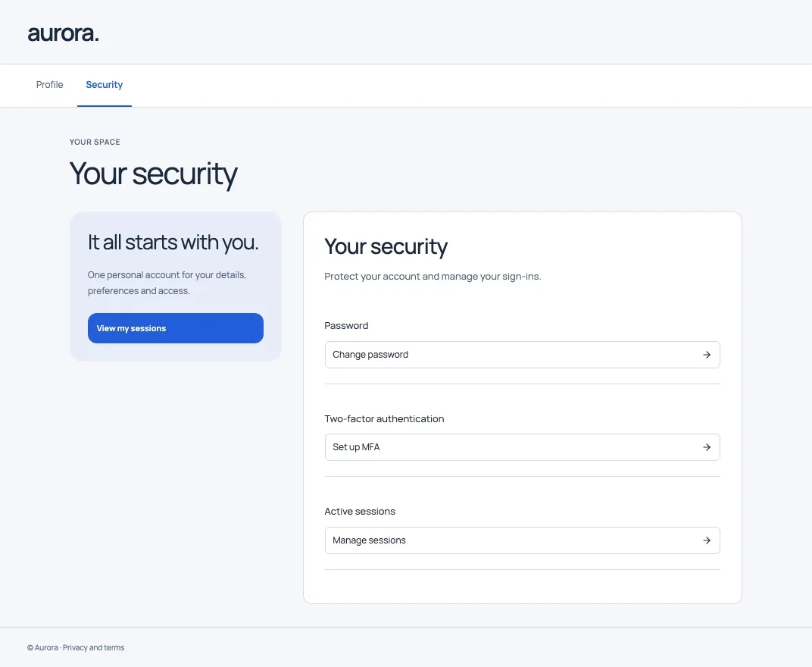Click the "YOUR SPACE" eyebrow text

(95, 142)
